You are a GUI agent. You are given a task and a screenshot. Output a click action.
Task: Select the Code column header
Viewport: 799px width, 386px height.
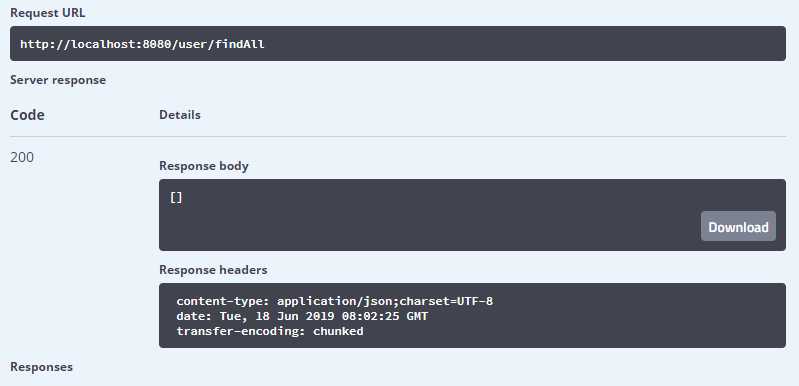27,115
